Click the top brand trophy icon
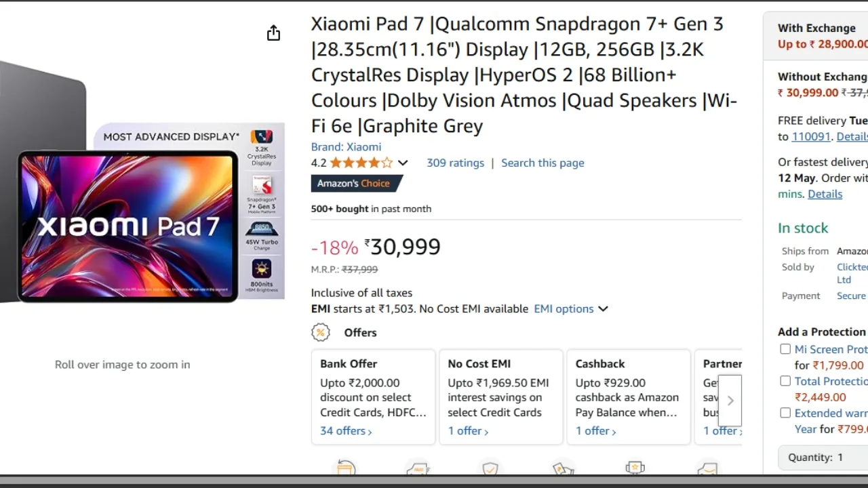Screen dimensions: 868x488 tap(635, 468)
